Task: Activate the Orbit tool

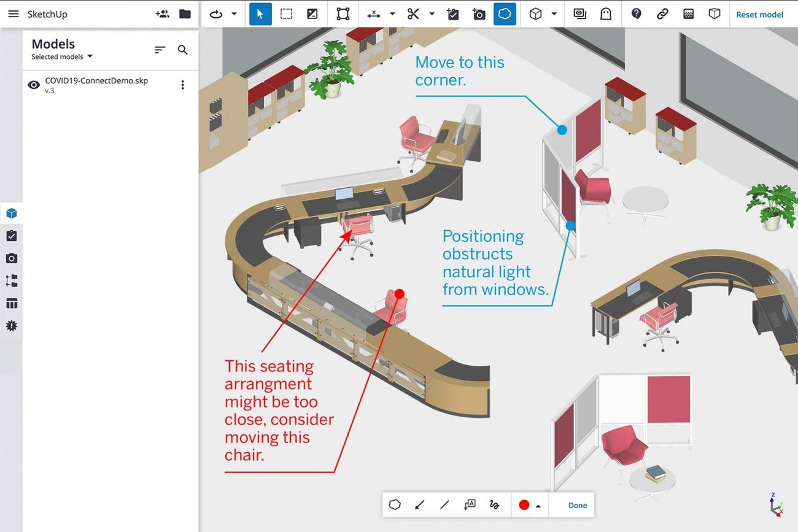Action: (x=216, y=14)
